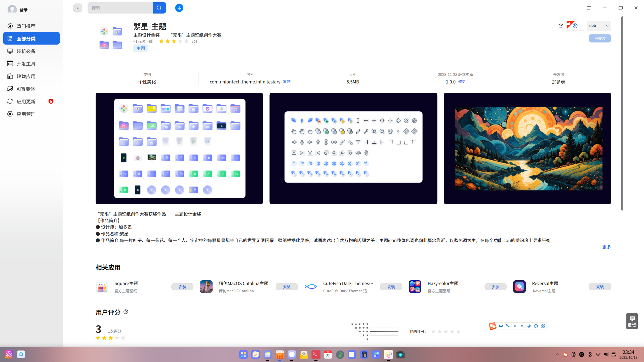
Task: Open the terminal icon in the dock
Action: point(316,355)
